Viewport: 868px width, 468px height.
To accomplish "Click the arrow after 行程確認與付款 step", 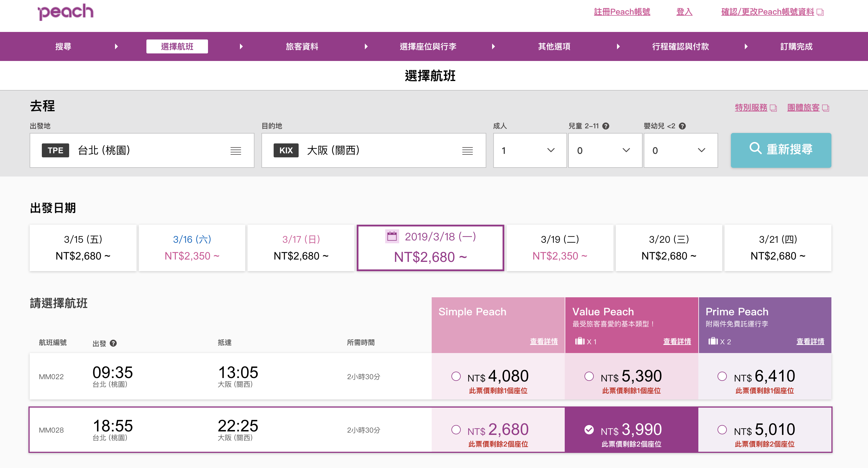I will (746, 46).
